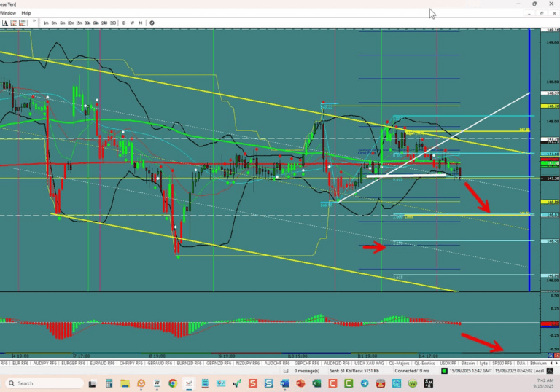This screenshot has height=392, width=560.
Task: Switch chart to 30m timeframe
Action: 87,23
